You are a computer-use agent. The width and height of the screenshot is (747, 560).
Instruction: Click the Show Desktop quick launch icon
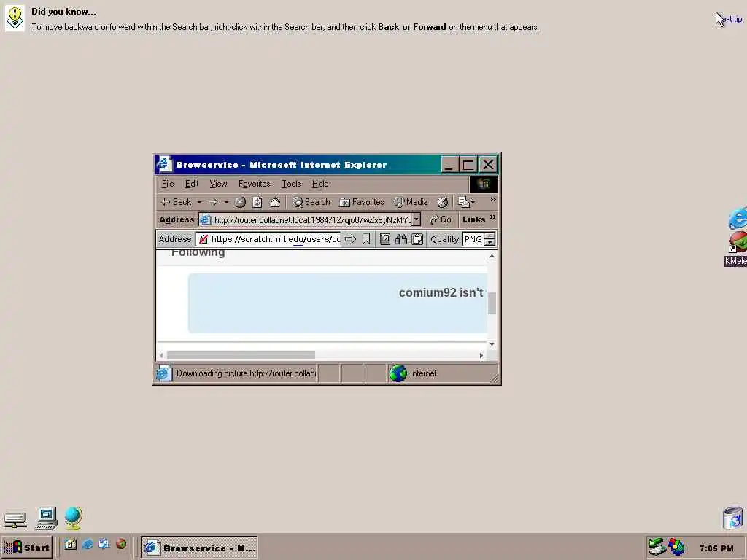click(71, 544)
